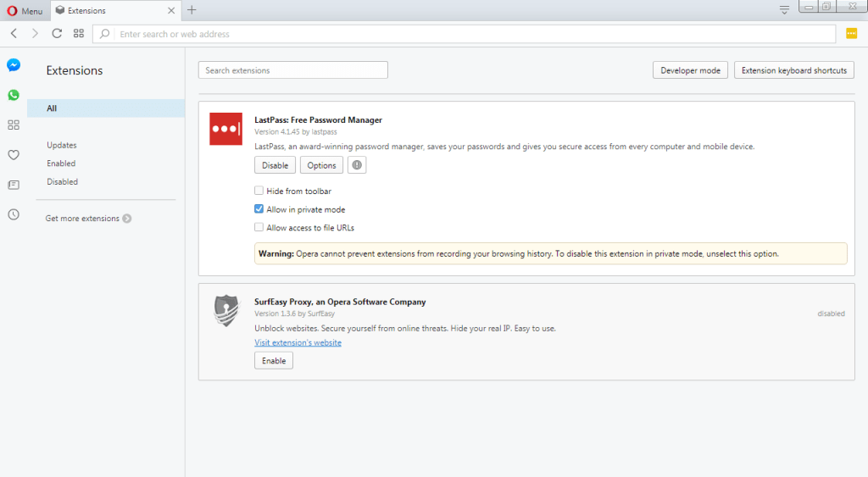Click LastPass details exclamation icon
Image resolution: width=868 pixels, height=477 pixels.
[357, 165]
